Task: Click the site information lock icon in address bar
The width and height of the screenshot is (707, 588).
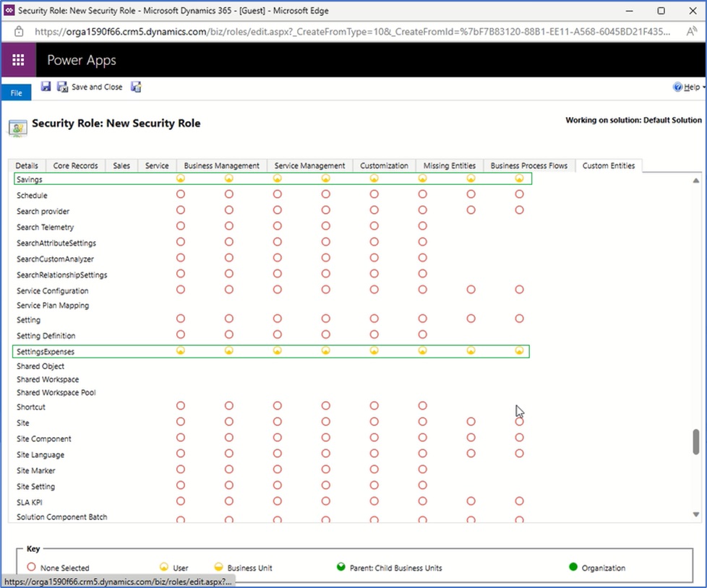Action: 20,31
